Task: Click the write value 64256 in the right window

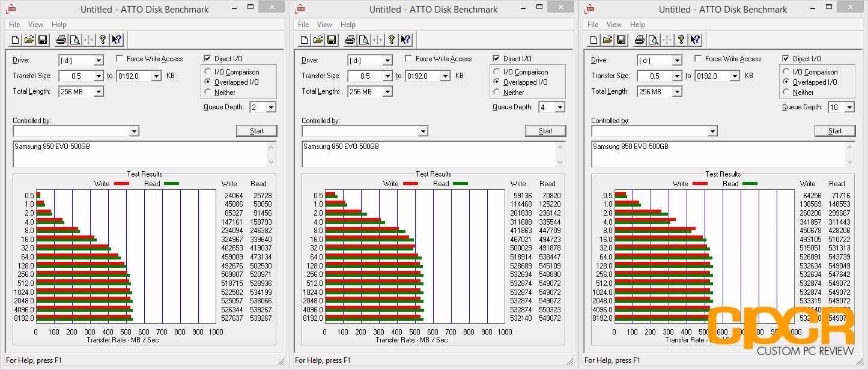Action: (811, 196)
